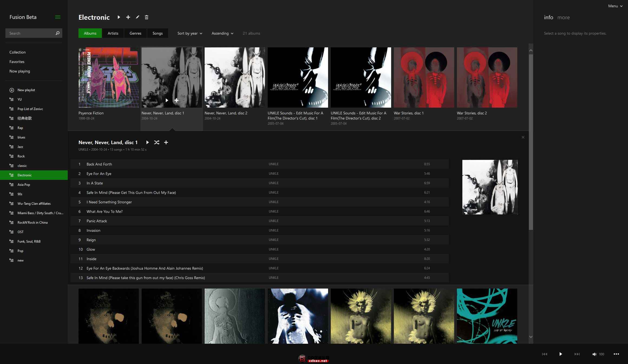Switch to the Genres tab

(135, 33)
